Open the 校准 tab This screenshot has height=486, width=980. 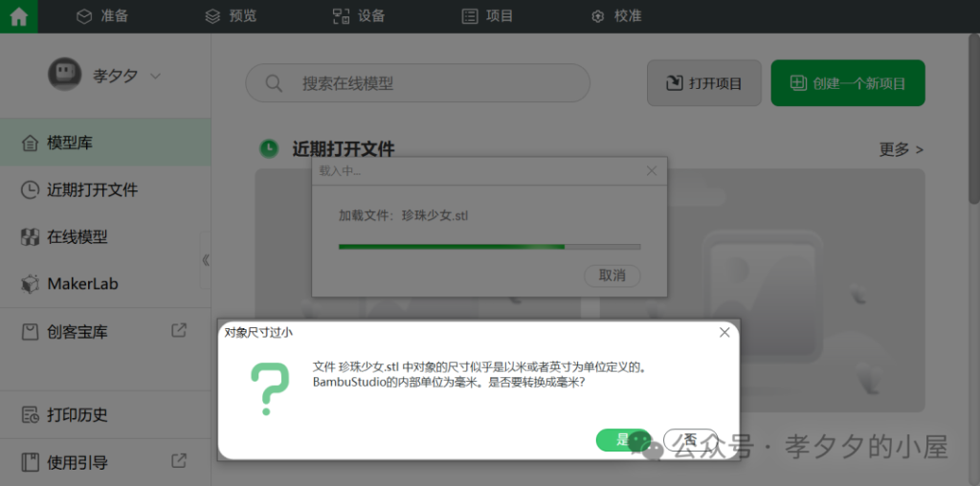click(616, 16)
